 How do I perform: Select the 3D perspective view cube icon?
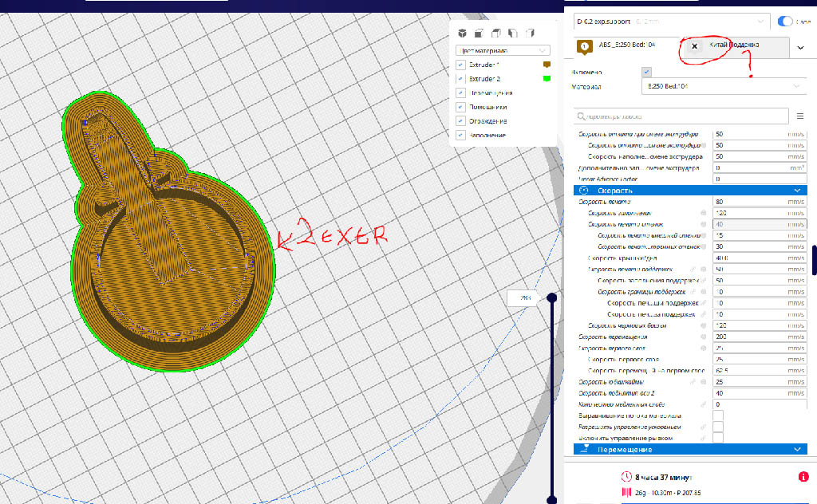point(462,33)
